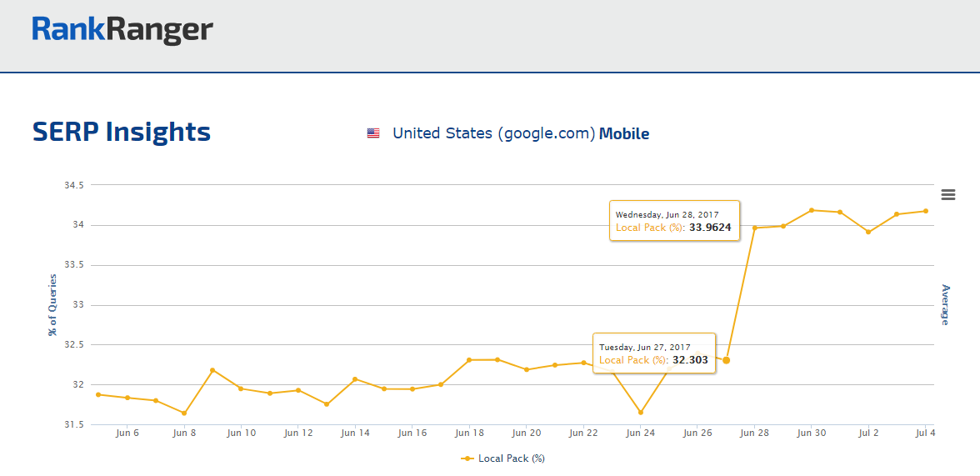Click the Rank Ranger logo

122,31
